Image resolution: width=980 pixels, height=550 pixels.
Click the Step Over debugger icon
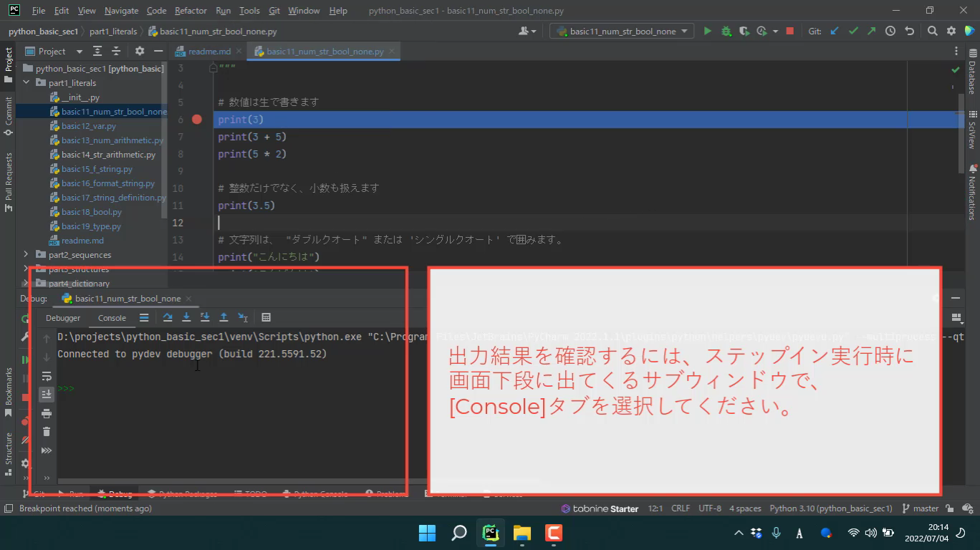pyautogui.click(x=168, y=318)
